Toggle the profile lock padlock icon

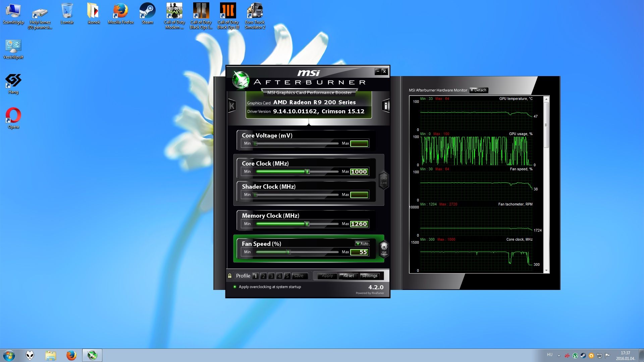[230, 276]
